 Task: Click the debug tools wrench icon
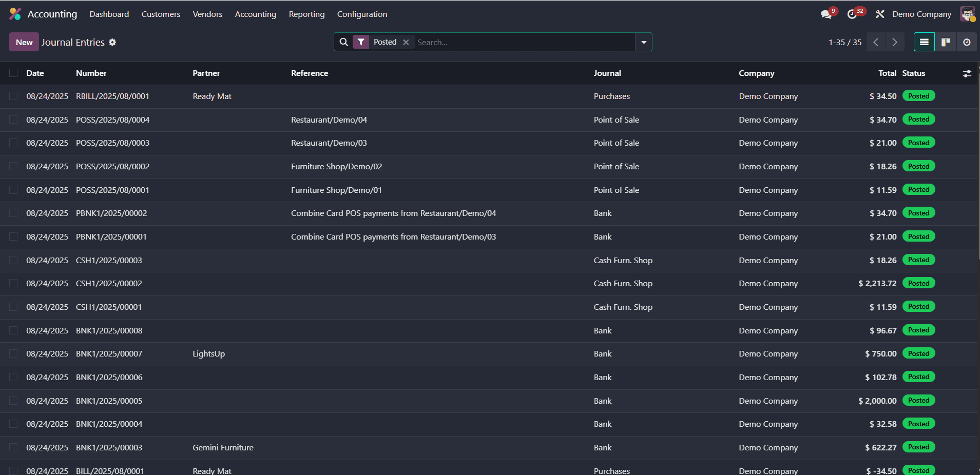click(880, 14)
